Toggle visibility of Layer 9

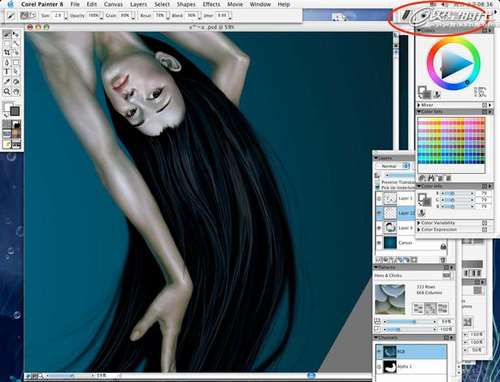coord(379,228)
